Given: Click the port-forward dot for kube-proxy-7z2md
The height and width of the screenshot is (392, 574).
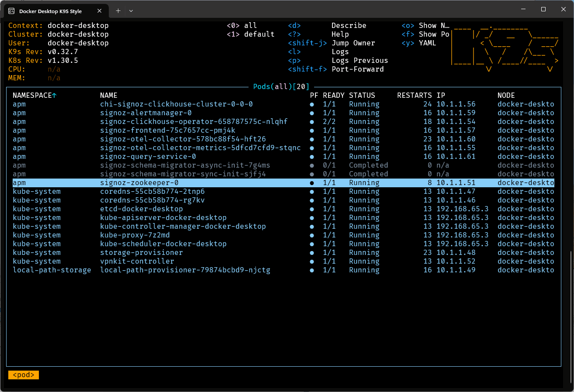Looking at the screenshot, I should pyautogui.click(x=312, y=235).
